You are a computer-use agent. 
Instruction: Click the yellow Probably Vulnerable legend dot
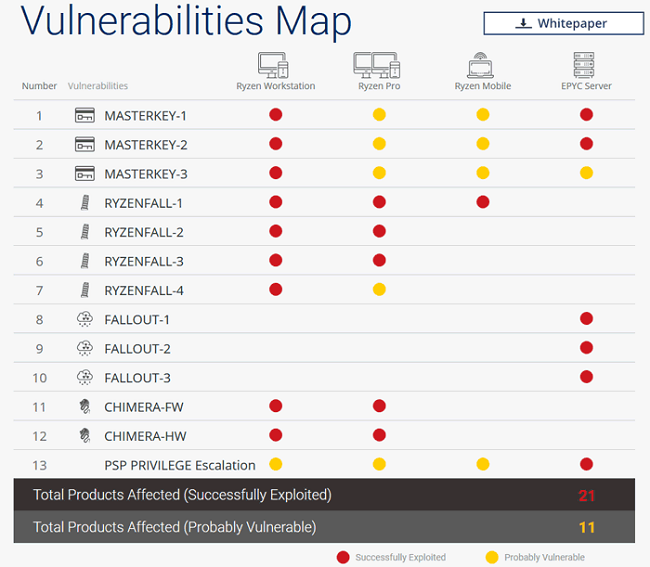coord(492,557)
